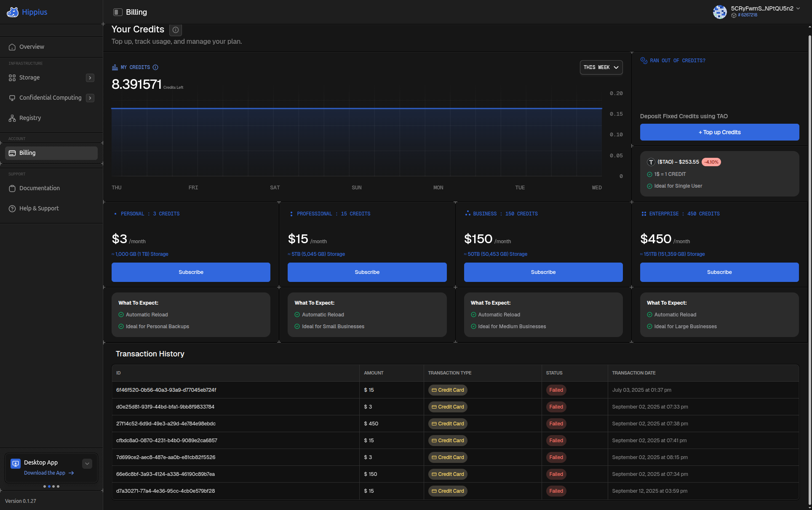Click the block number #6267218 link
The height and width of the screenshot is (510, 812).
tap(748, 15)
